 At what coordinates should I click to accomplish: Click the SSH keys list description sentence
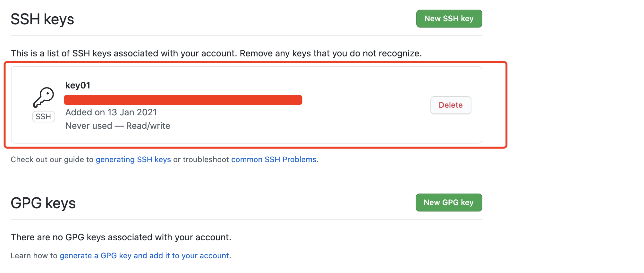[216, 53]
